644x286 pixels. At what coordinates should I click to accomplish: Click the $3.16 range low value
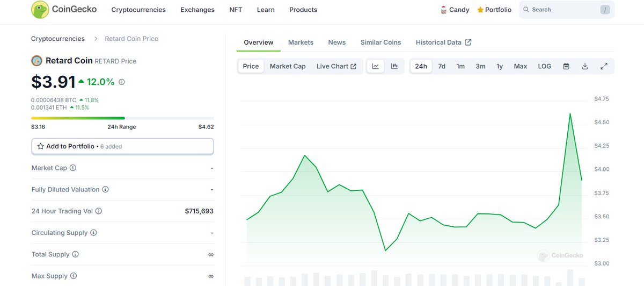coord(38,127)
